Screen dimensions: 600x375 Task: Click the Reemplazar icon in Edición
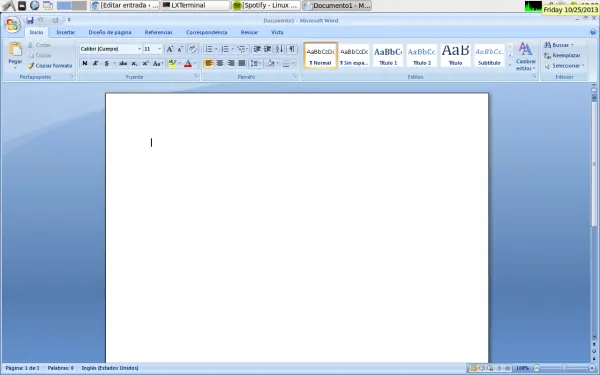click(548, 55)
